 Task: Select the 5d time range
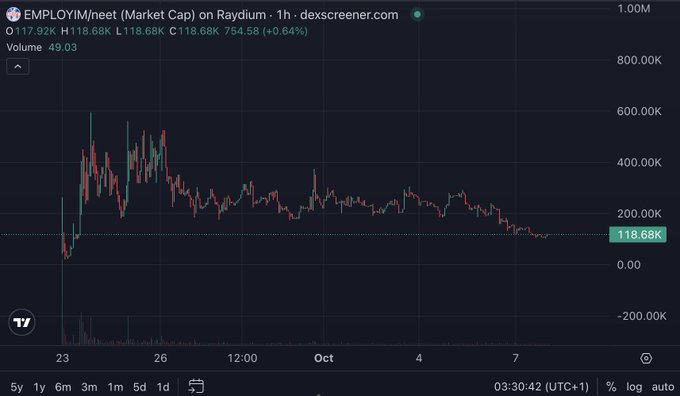pos(140,387)
